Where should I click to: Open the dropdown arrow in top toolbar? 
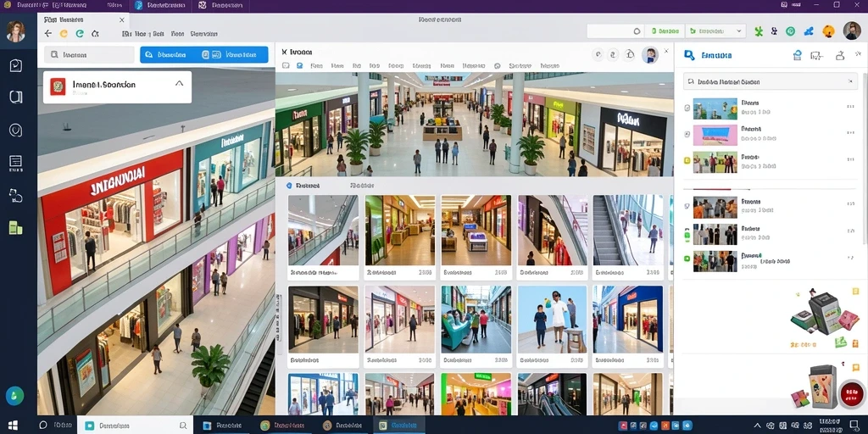coord(738,31)
